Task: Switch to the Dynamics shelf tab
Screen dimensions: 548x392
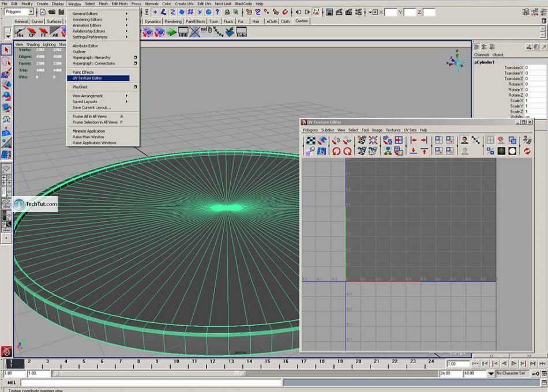Action: coord(152,21)
